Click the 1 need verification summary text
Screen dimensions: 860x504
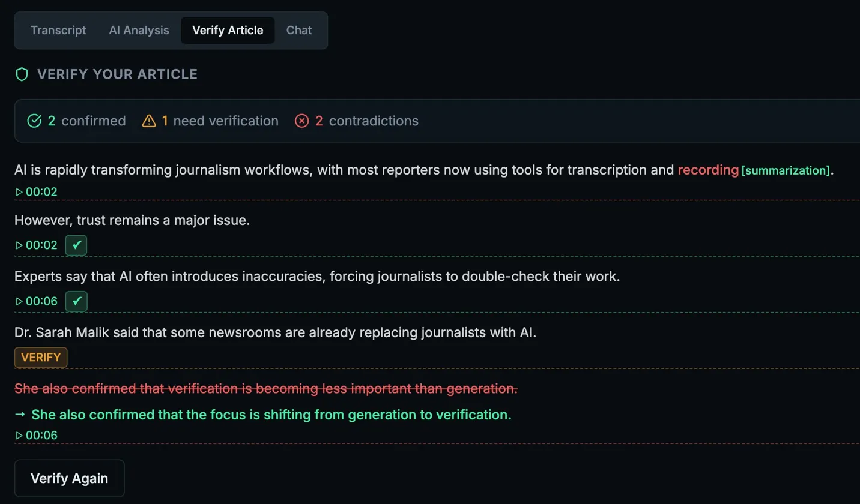(220, 121)
